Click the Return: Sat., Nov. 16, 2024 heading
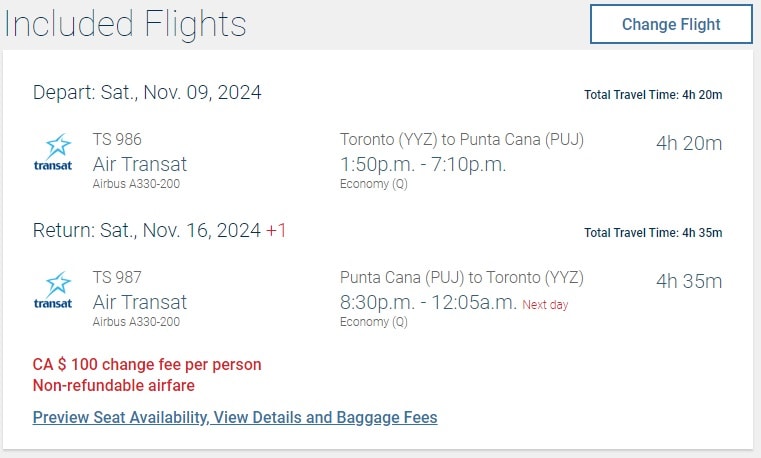761x458 pixels. 147,231
